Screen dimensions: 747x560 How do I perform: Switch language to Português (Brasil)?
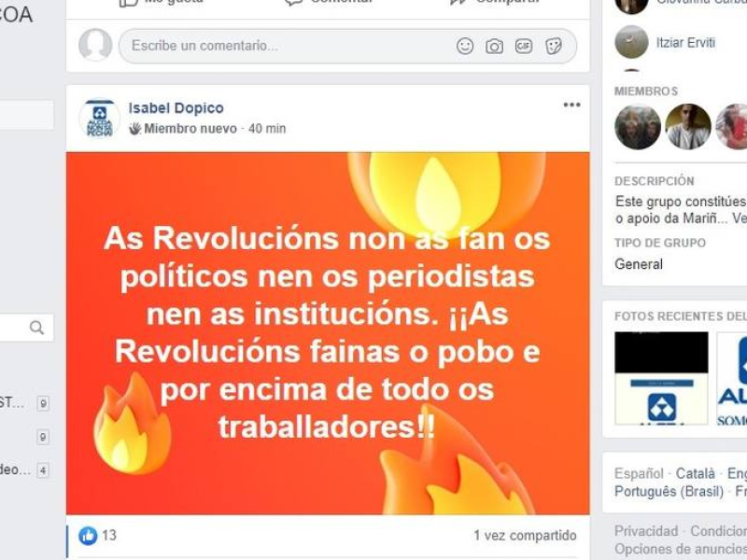(669, 491)
